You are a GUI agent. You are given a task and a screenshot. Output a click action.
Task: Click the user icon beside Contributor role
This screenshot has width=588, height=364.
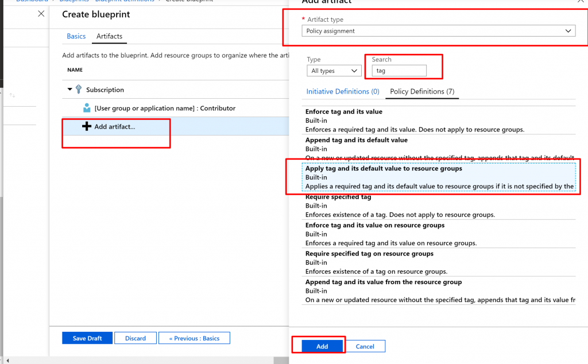tap(87, 108)
